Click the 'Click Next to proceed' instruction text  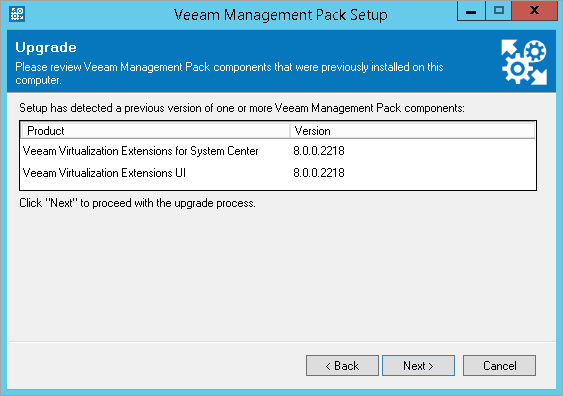tap(138, 203)
